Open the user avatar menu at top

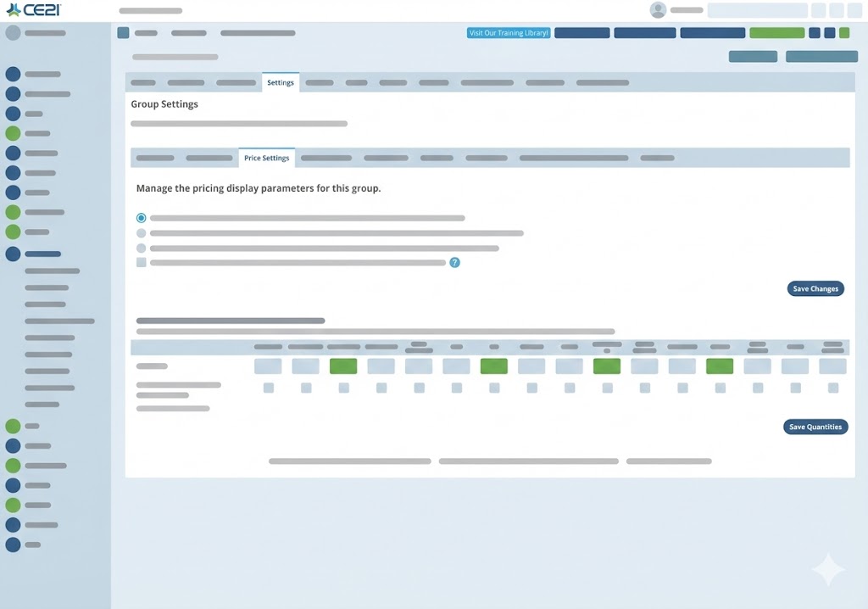pos(657,9)
